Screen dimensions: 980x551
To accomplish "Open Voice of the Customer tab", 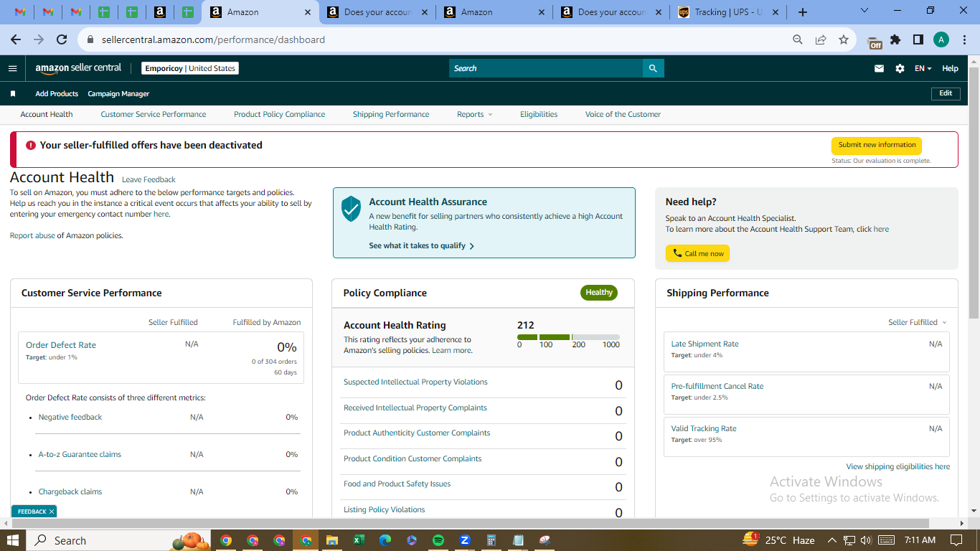I will click(x=623, y=115).
